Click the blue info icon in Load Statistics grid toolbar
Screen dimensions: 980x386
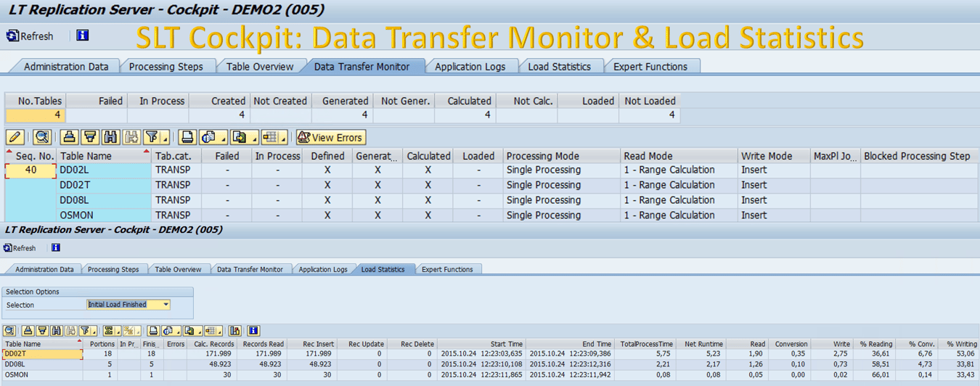tap(253, 331)
